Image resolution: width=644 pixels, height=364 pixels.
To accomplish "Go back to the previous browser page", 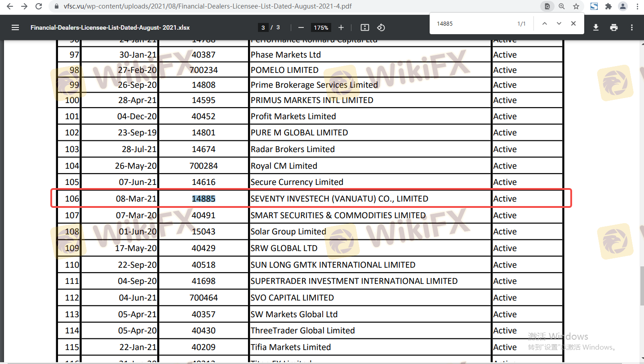I will tap(10, 6).
